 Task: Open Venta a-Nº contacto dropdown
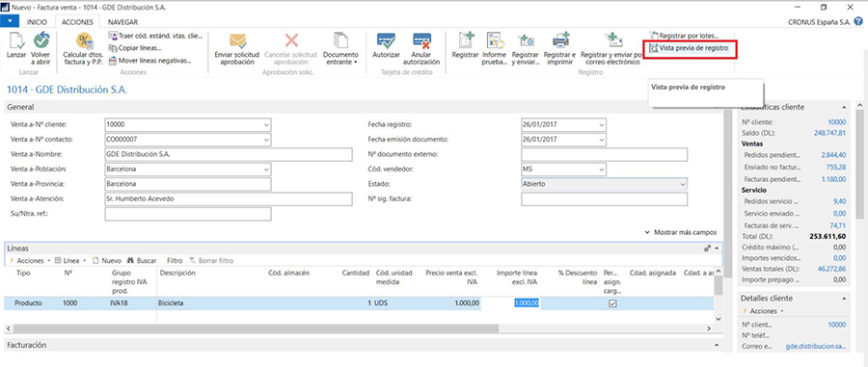tap(267, 140)
